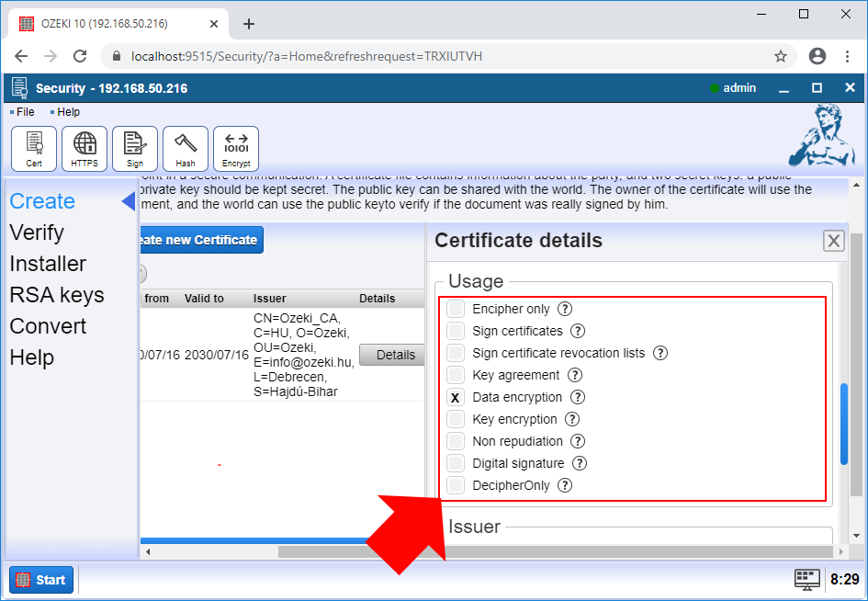Select Verify in the left sidebar
The height and width of the screenshot is (601, 868).
coord(37,232)
